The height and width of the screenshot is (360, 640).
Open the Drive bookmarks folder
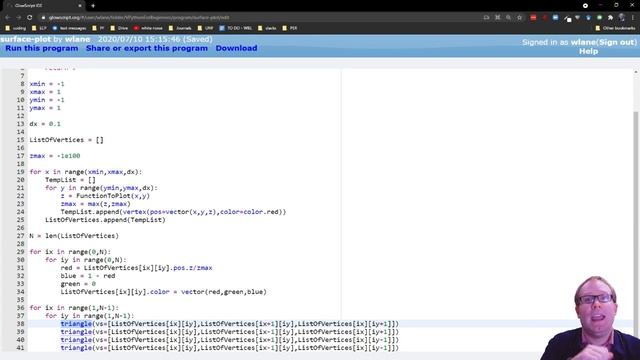point(119,28)
